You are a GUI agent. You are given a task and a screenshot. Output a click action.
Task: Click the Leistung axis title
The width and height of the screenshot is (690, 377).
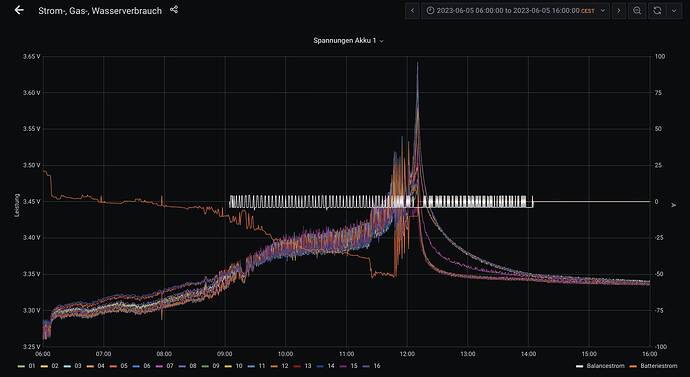pyautogui.click(x=17, y=205)
